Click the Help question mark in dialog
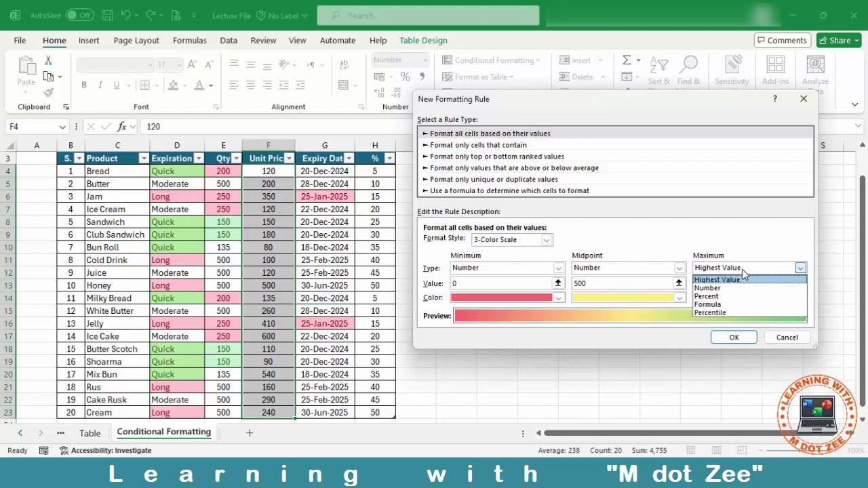Screen dimensions: 868x488 tap(774, 99)
